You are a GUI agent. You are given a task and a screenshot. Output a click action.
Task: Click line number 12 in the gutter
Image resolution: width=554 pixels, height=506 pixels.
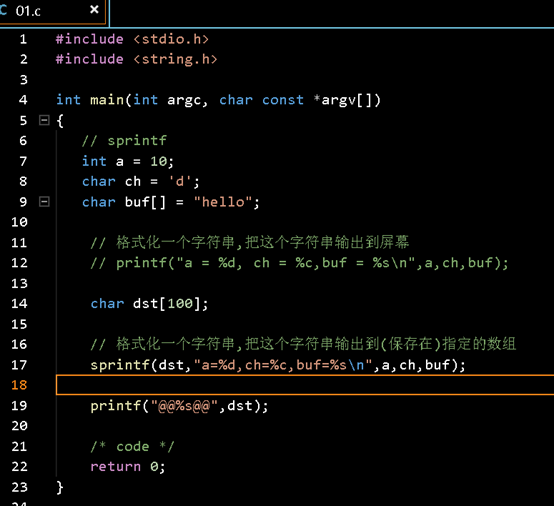coord(19,263)
